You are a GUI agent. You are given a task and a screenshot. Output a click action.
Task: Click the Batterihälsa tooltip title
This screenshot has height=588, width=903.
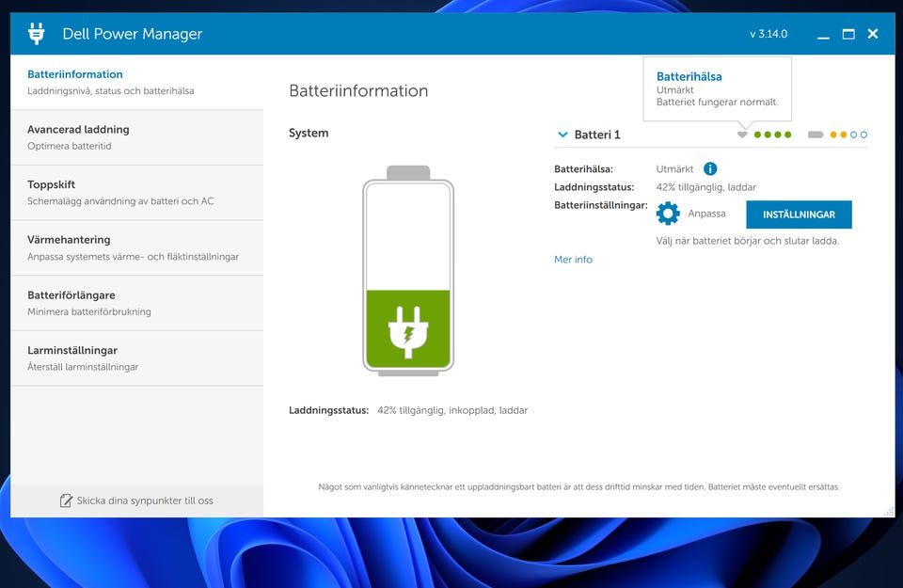click(689, 76)
